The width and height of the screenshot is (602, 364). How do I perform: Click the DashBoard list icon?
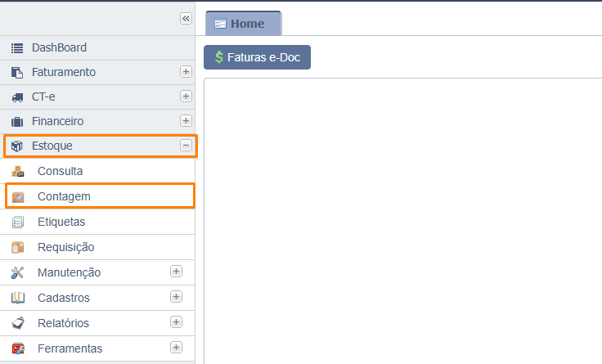point(17,48)
